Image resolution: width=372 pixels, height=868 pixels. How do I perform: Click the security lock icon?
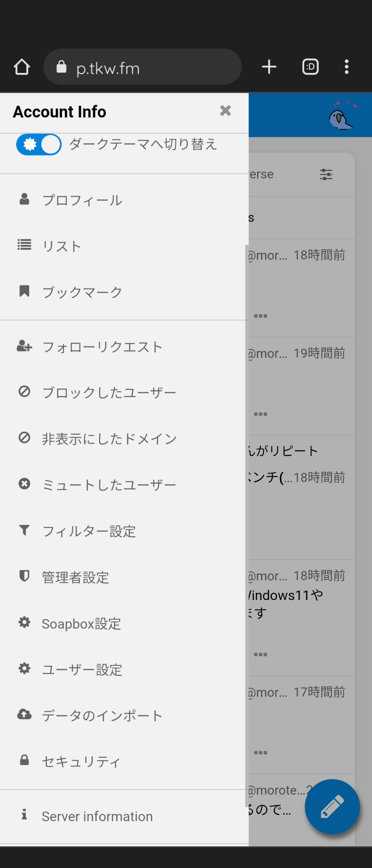24,760
